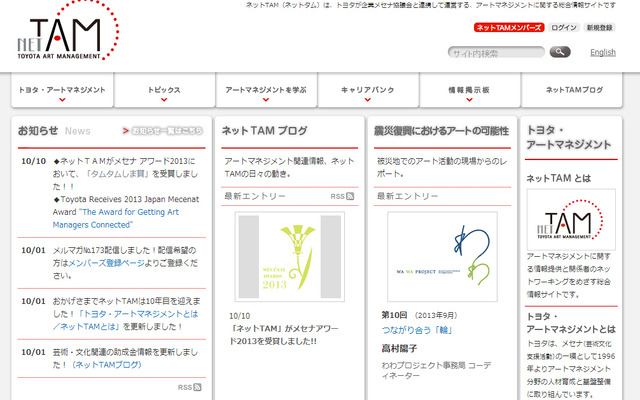Open お知らせ一覧はこちら news list link
The height and width of the screenshot is (400, 640).
167,131
